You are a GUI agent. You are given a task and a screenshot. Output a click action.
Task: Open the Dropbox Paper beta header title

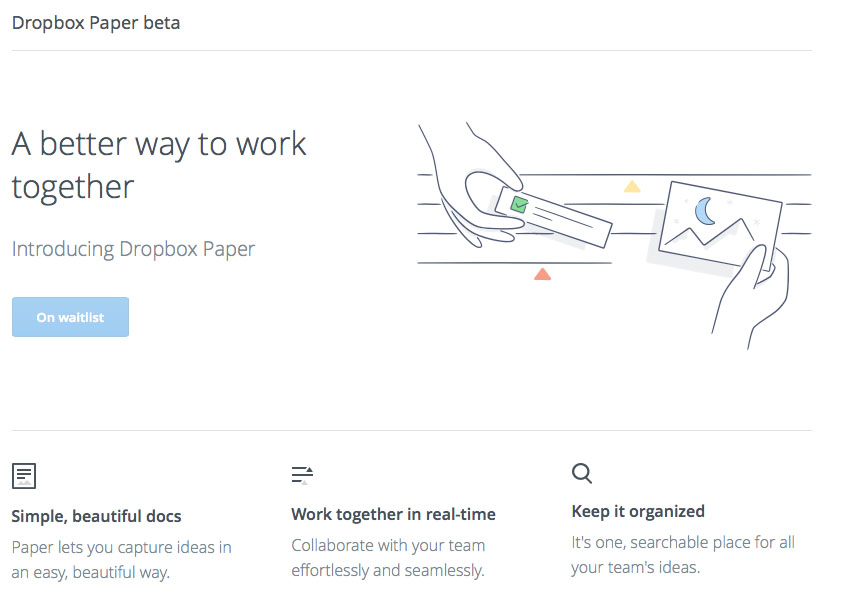96,23
